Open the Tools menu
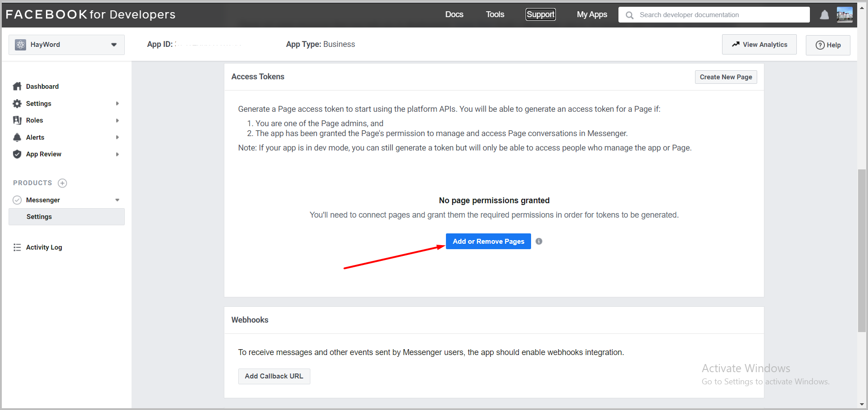 495,14
